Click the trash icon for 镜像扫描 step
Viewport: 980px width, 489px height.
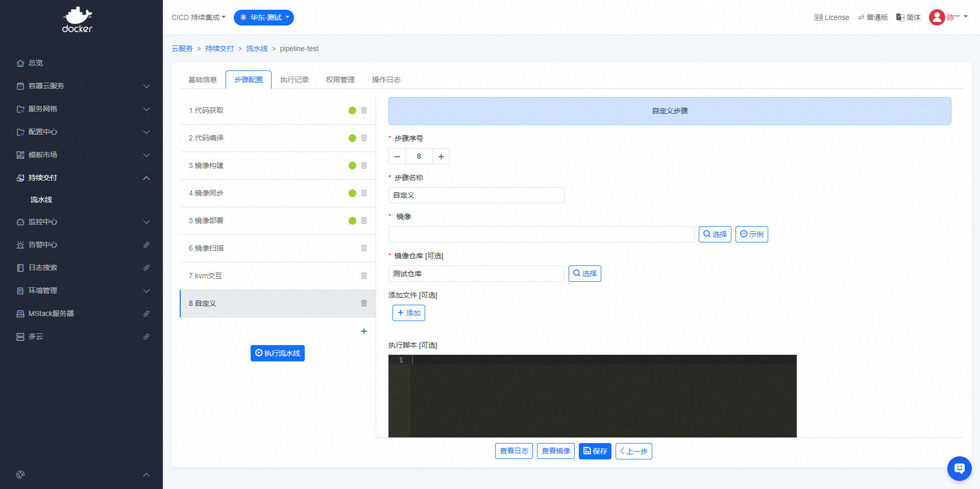click(364, 248)
